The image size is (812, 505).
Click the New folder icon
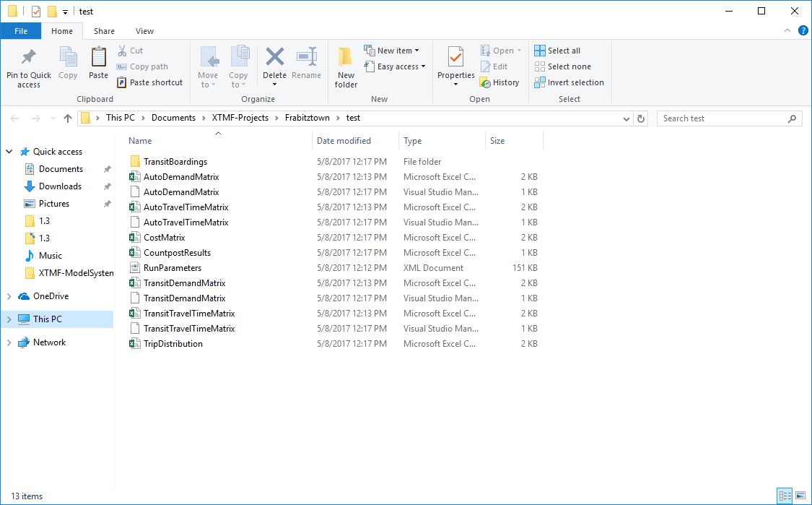346,58
